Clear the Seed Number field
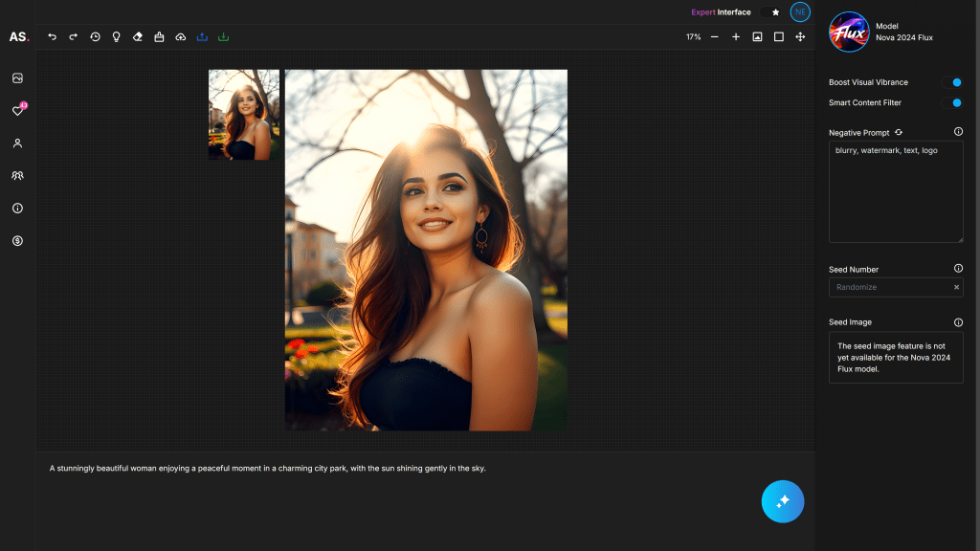 956,287
